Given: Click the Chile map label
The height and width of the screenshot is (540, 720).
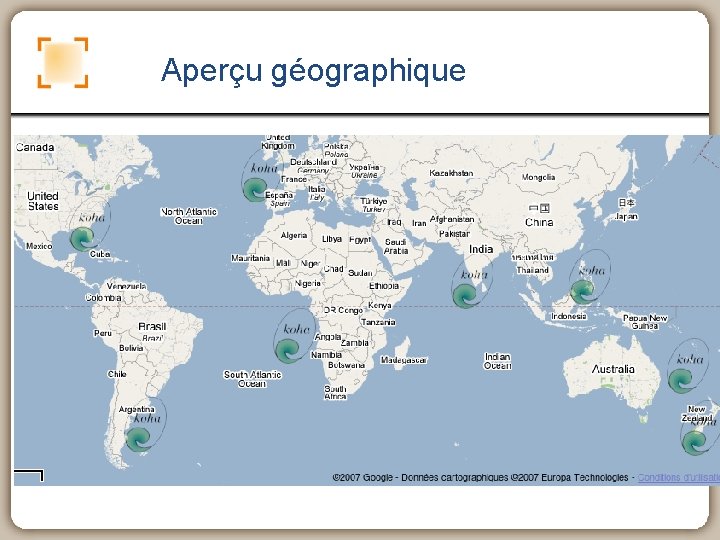Looking at the screenshot, I should [117, 374].
